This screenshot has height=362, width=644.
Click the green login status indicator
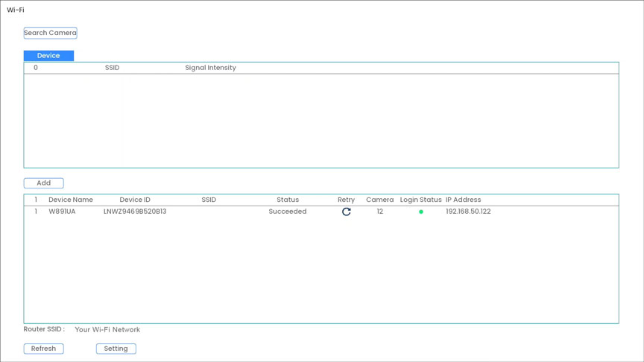coord(421,212)
